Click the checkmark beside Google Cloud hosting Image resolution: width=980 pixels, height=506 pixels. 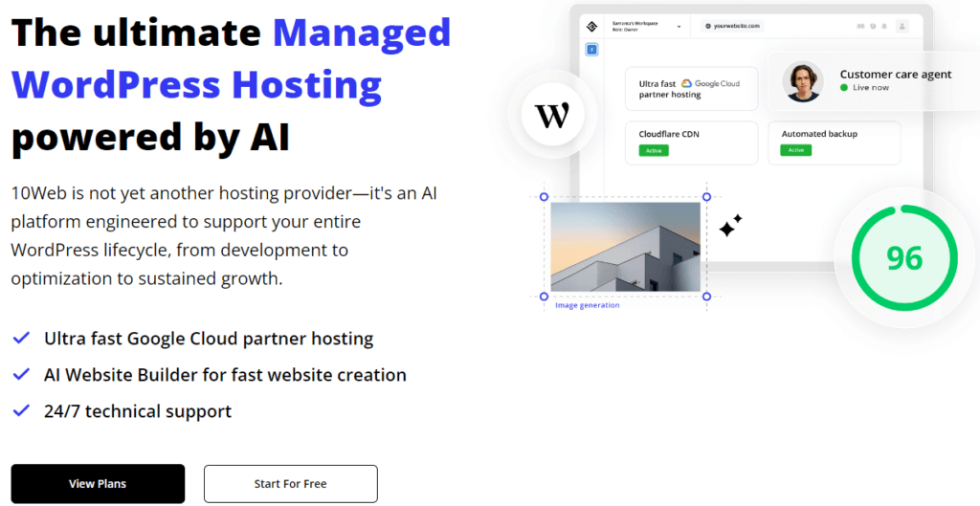click(21, 338)
